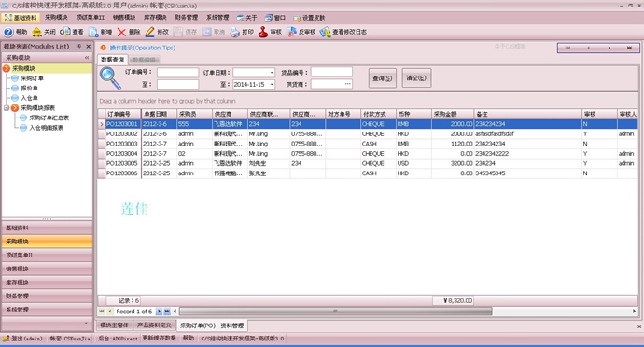Open 查看修改日志 modification log
Viewport: 644px width, 347px height.
click(x=325, y=32)
